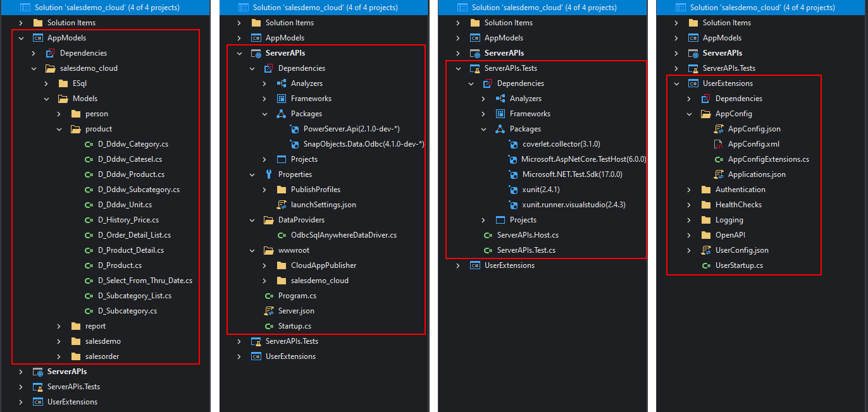Open D_Dddw_Unit.cs
Image resolution: width=868 pixels, height=412 pixels.
coord(125,205)
